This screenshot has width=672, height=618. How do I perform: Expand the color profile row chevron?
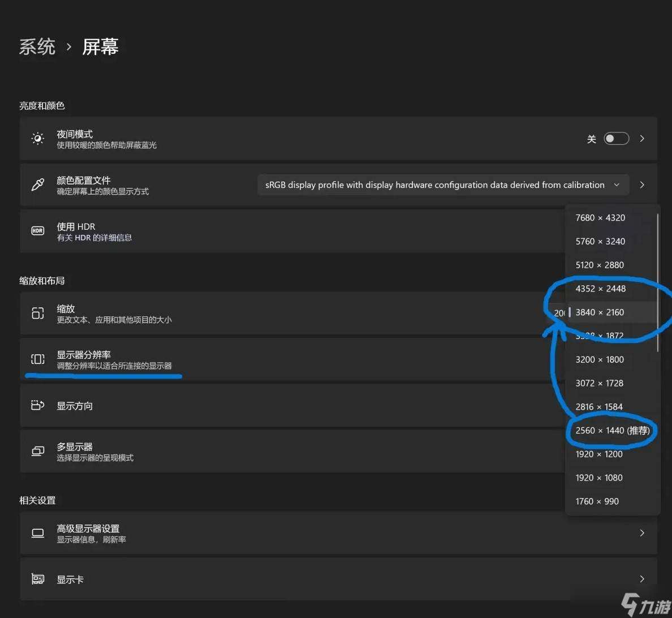pyautogui.click(x=642, y=185)
